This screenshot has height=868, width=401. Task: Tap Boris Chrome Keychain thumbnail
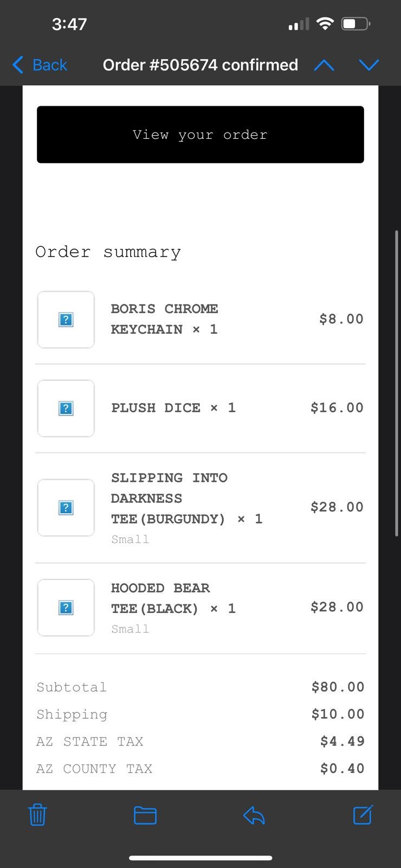pyautogui.click(x=66, y=320)
